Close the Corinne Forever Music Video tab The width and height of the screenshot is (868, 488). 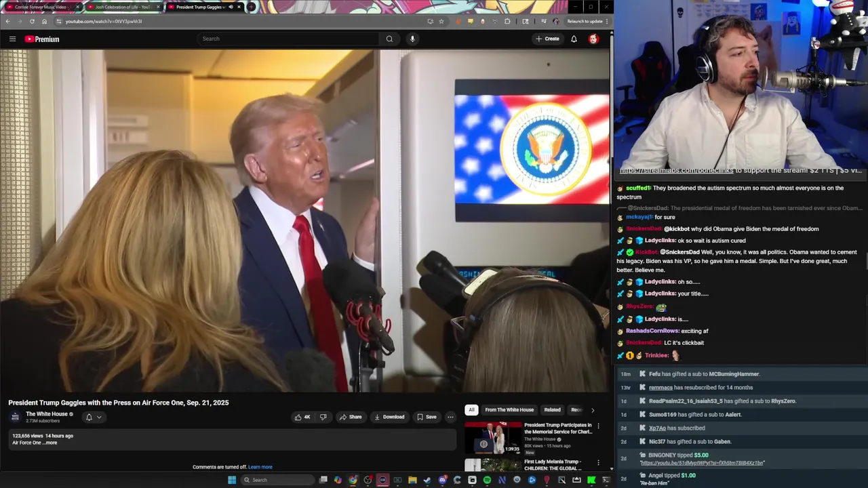[77, 7]
